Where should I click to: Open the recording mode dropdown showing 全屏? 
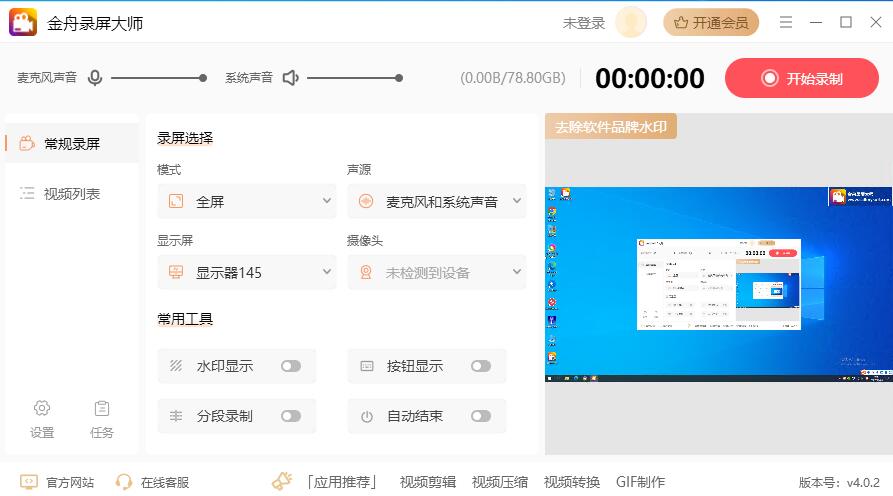coord(246,201)
